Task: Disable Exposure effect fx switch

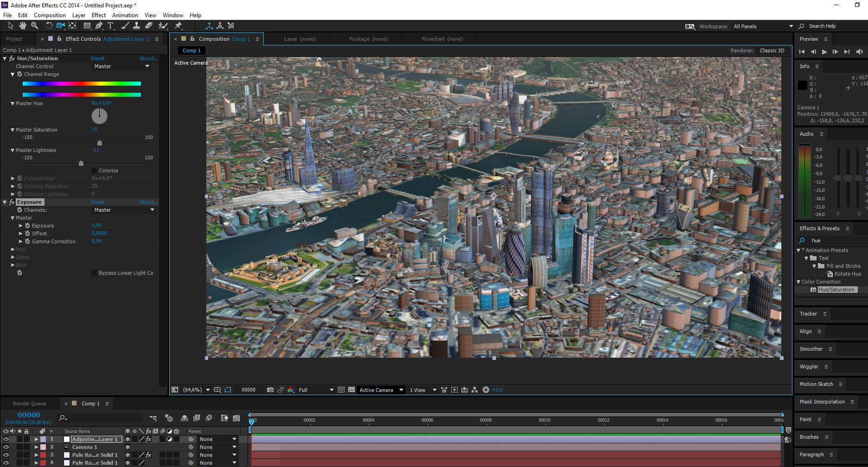Action: pos(12,202)
